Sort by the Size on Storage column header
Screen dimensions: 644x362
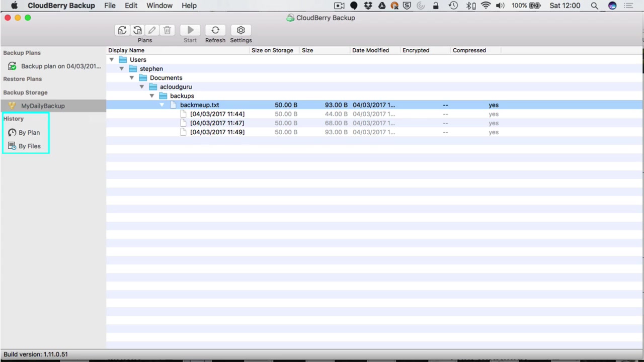coord(275,50)
